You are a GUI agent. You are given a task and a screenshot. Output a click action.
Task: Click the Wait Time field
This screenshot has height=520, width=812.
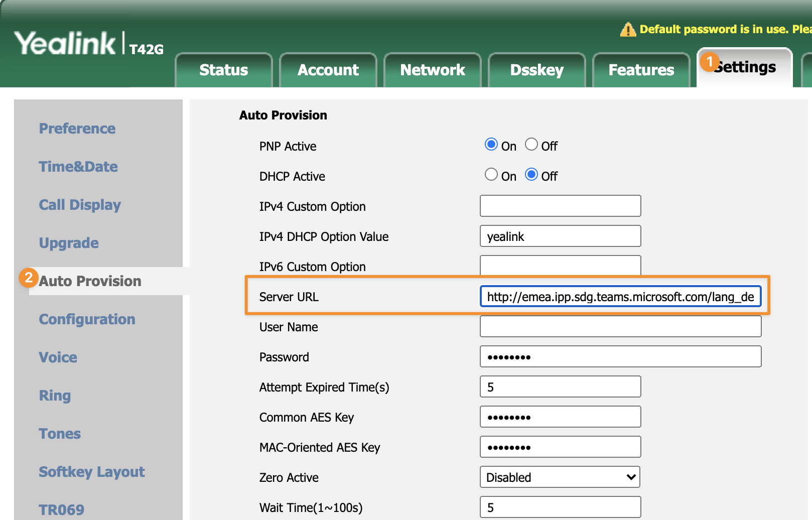click(561, 507)
